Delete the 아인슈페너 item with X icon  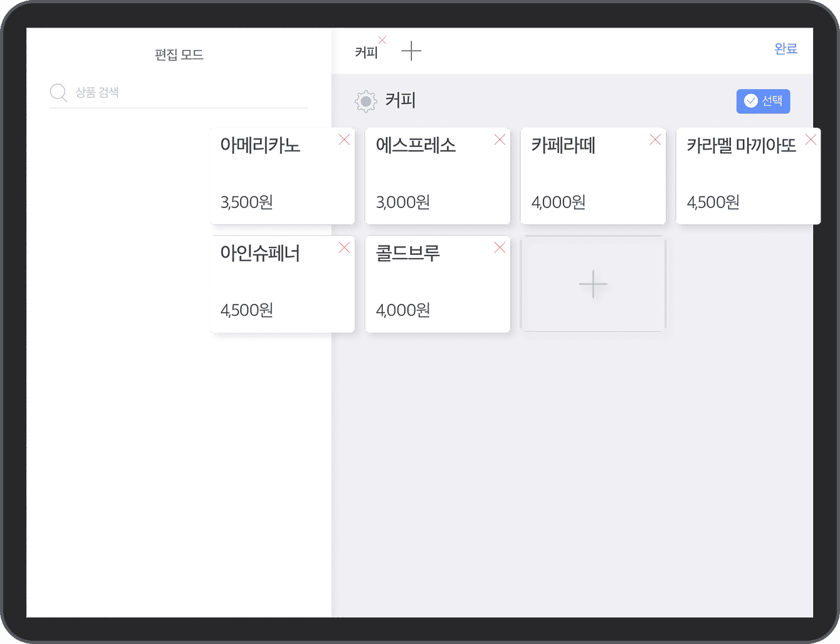pyautogui.click(x=344, y=247)
